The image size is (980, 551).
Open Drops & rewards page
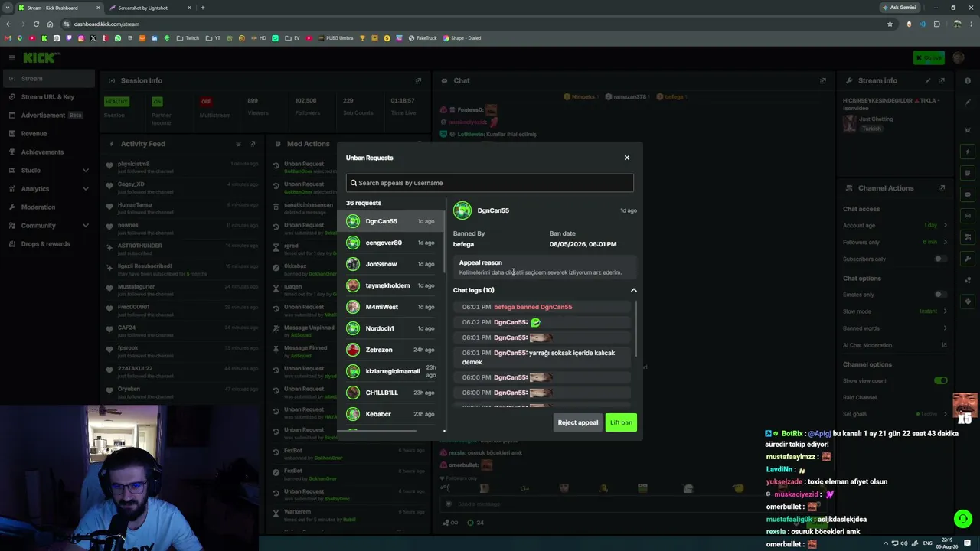point(49,243)
